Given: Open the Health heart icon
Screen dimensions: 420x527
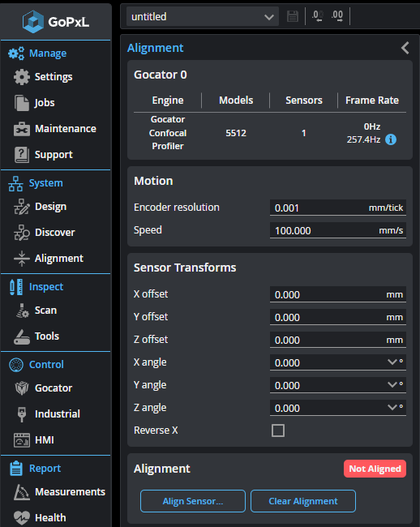Looking at the screenshot, I should (22, 517).
